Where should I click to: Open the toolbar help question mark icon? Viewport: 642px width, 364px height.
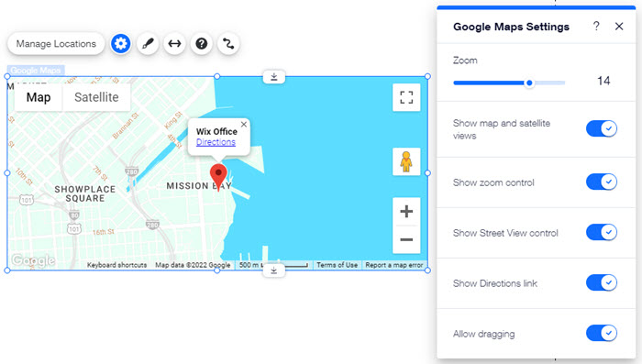[x=202, y=43]
